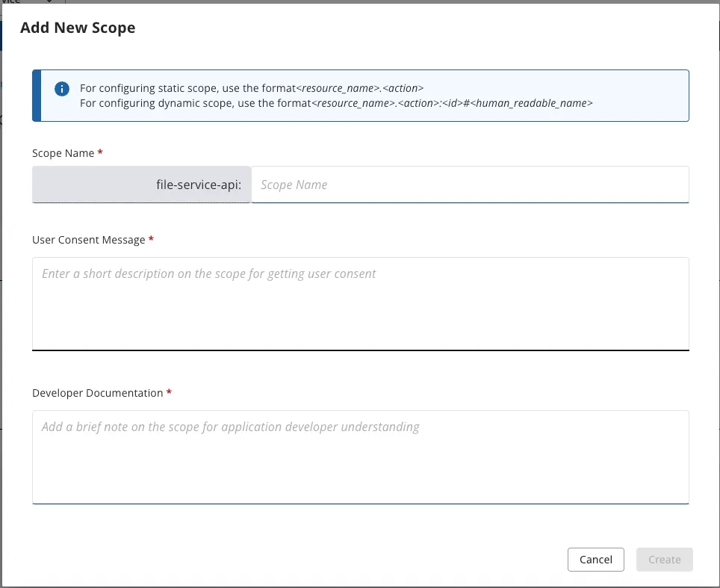Click the blue info icon in the banner

pos(62,89)
